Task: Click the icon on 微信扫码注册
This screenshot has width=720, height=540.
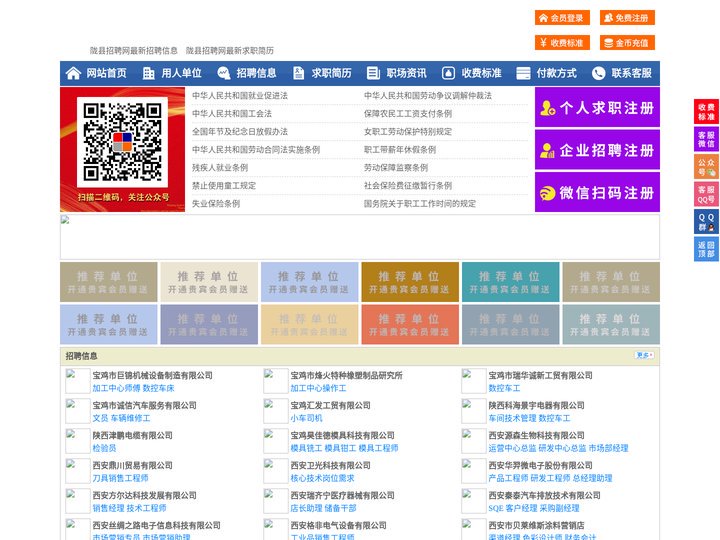Action: [547, 193]
